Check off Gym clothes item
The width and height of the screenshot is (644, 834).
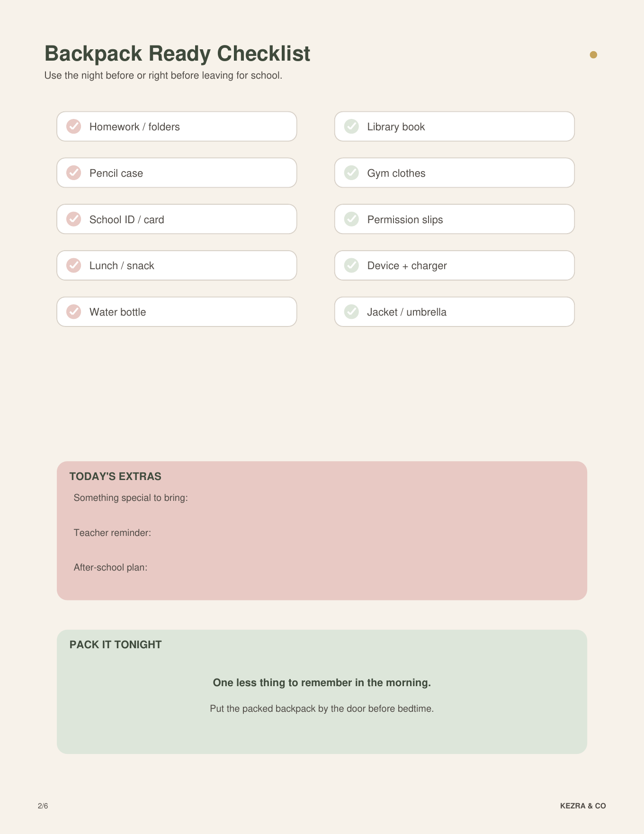point(351,173)
